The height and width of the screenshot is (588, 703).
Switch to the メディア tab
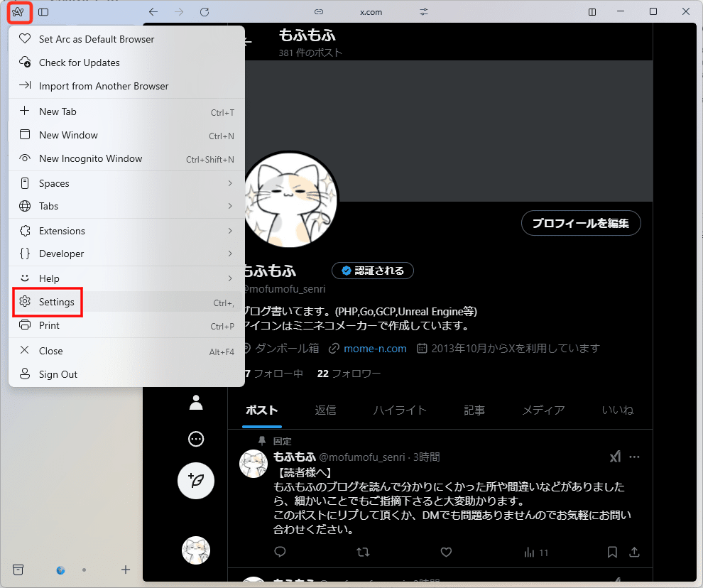(543, 410)
